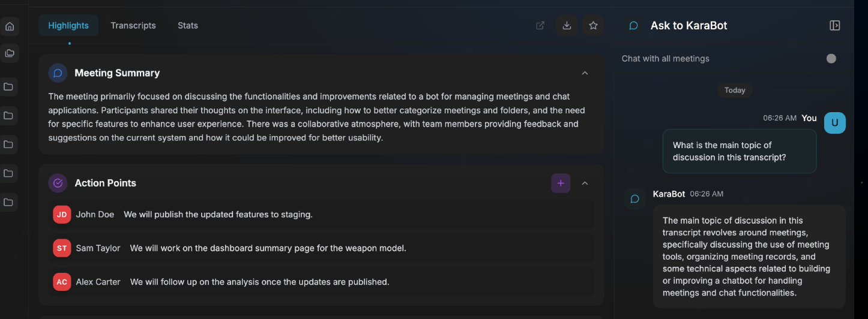
Task: Star this meeting as favorite
Action: click(x=593, y=25)
